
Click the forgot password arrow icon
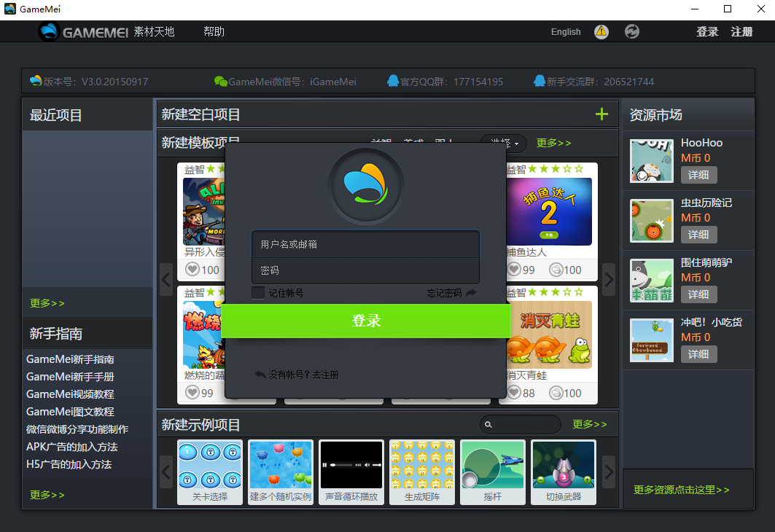pos(471,293)
